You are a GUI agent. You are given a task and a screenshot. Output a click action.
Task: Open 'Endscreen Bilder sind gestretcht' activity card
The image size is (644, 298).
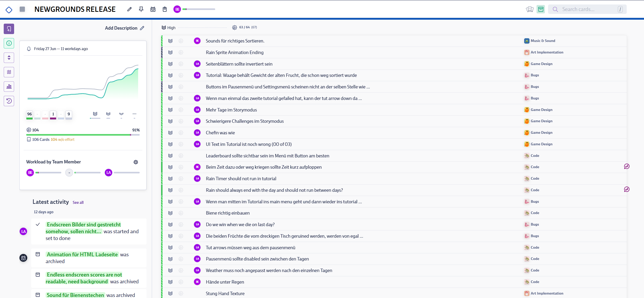click(89, 231)
